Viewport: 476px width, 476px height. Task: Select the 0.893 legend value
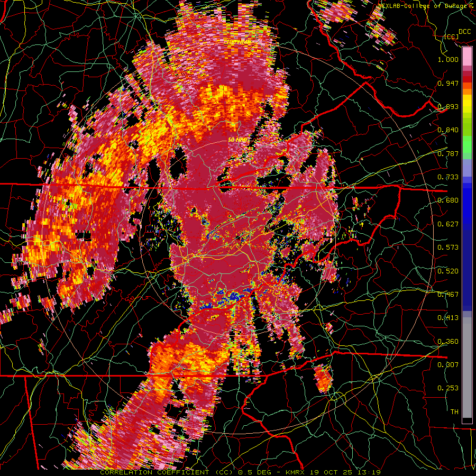point(448,106)
